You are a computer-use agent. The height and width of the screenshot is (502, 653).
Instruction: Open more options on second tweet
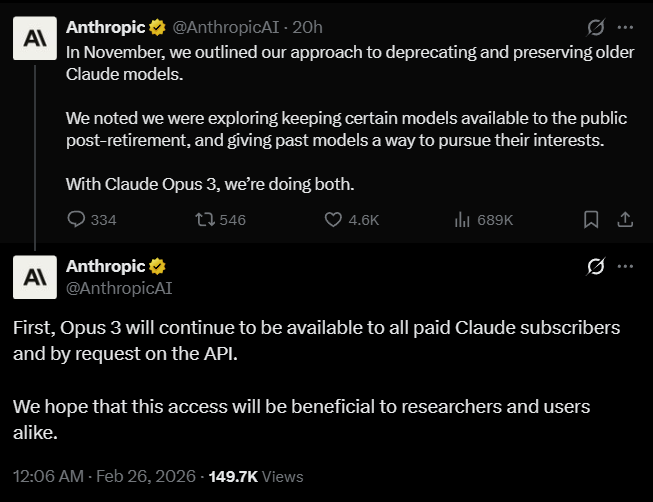coord(625,266)
